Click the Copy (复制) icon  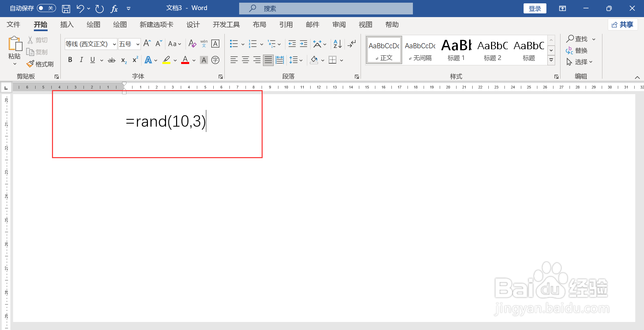(30, 52)
